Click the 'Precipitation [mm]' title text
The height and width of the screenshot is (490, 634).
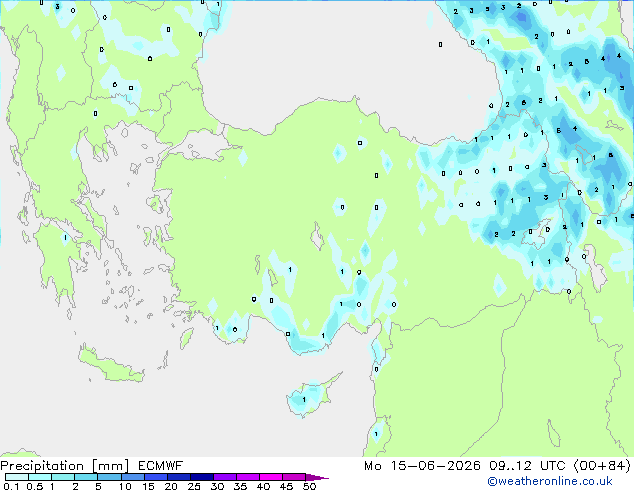(65, 466)
